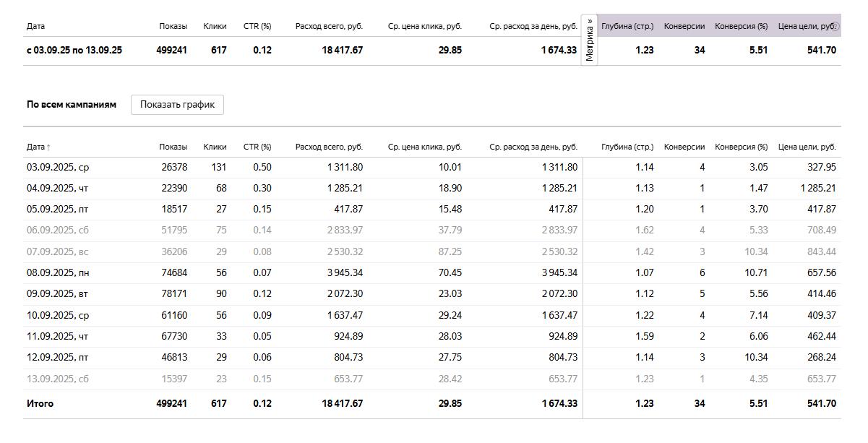This screenshot has width=868, height=443.
Task: Sort daily table by Ср. расход за день column
Action: (x=533, y=147)
